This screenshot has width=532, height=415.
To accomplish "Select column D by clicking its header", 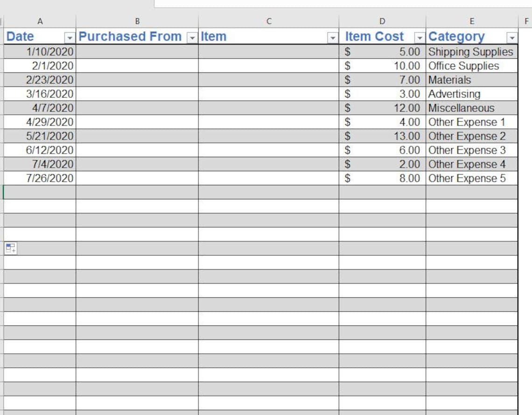I will [x=382, y=21].
